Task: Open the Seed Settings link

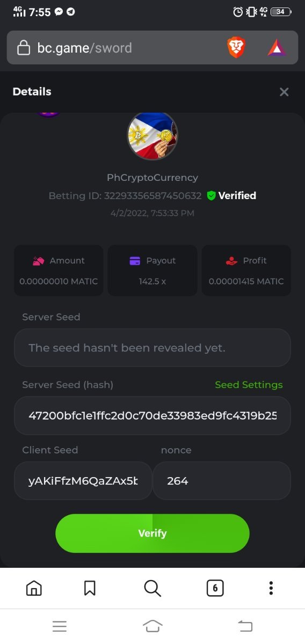Action: click(x=249, y=385)
